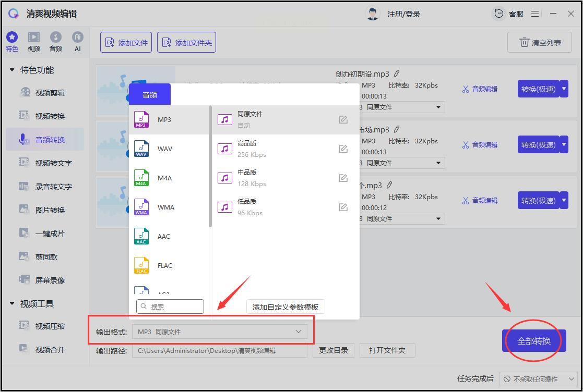Switch to the 特色 top category
This screenshot has width=583, height=392.
[x=12, y=42]
